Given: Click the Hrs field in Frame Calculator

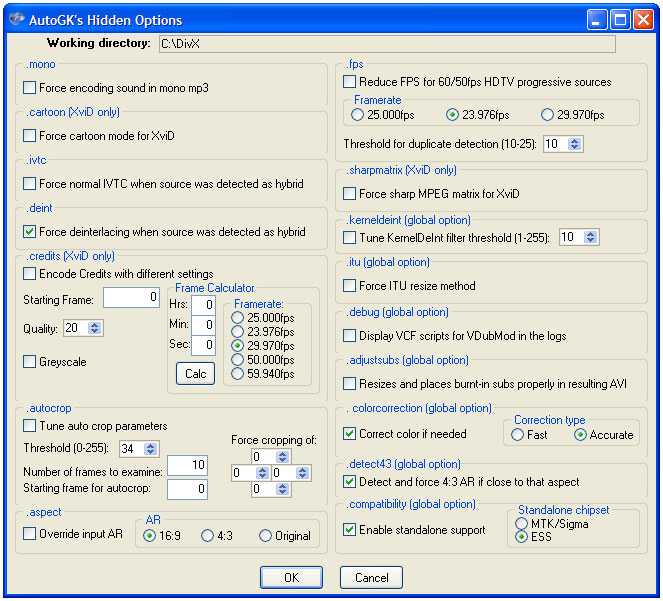Looking at the screenshot, I should click(x=203, y=305).
